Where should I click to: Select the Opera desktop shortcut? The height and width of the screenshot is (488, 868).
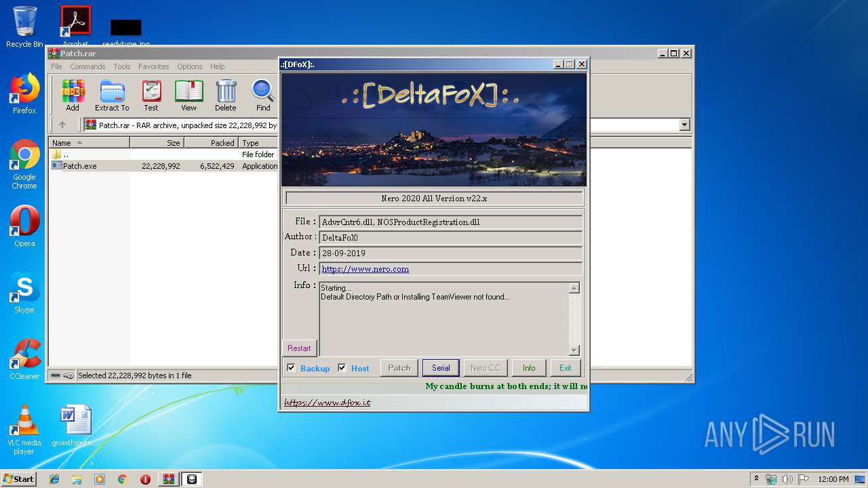(x=24, y=226)
